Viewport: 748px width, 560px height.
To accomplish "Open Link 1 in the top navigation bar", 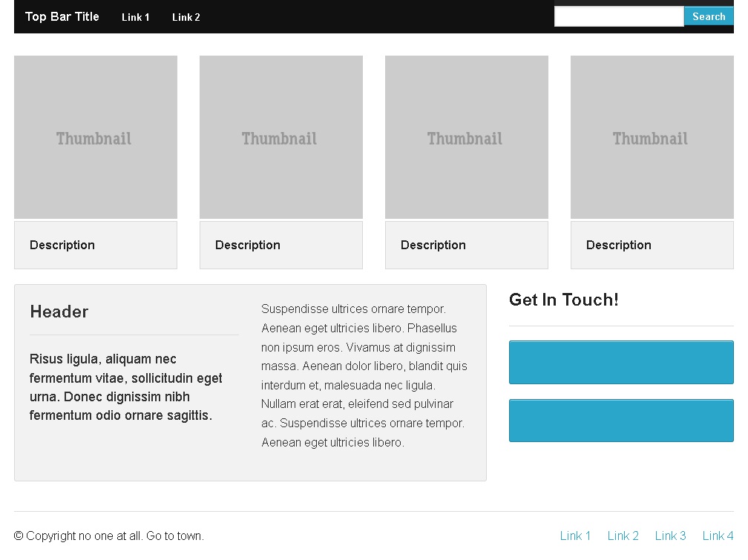I will point(135,17).
